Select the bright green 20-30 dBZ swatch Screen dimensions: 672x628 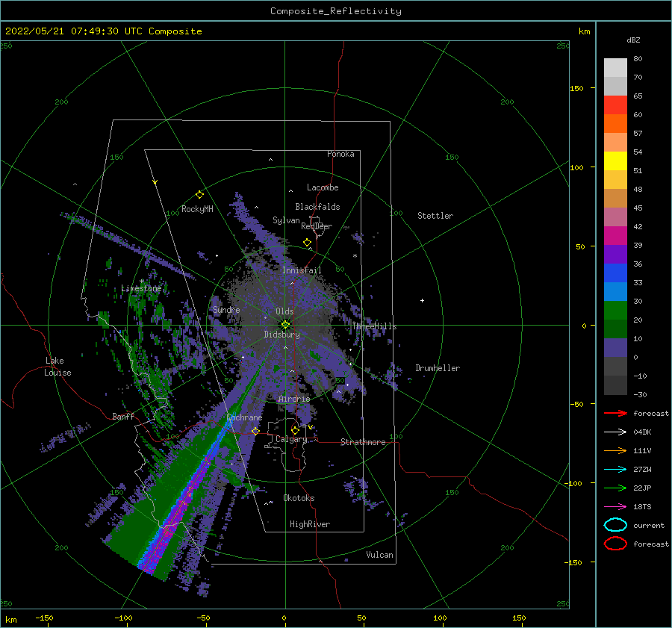(615, 311)
